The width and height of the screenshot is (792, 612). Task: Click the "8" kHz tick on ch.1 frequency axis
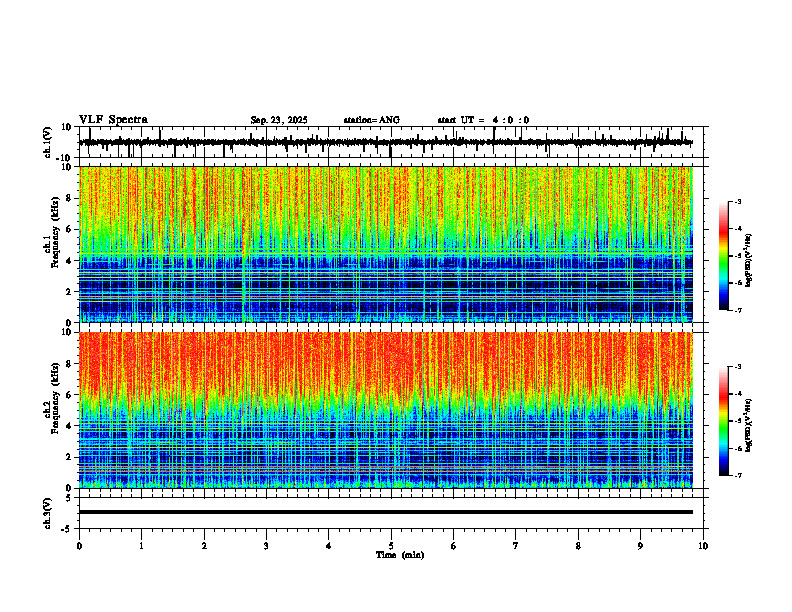(69, 198)
